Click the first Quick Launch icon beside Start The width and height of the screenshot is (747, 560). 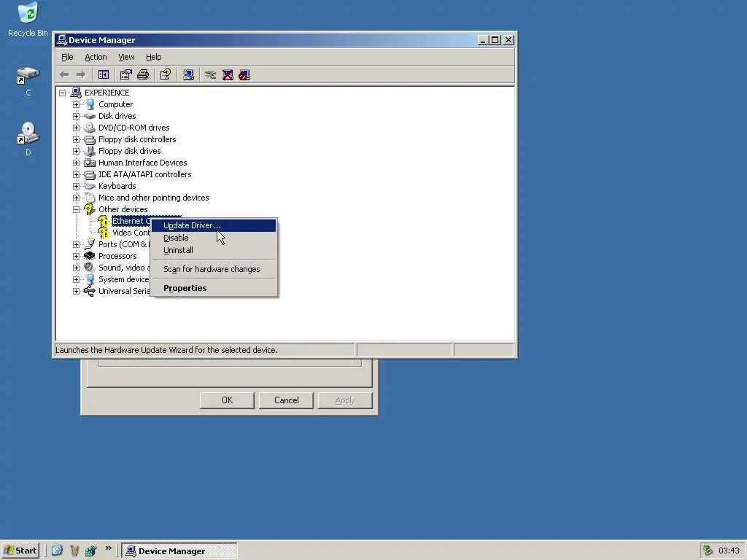coord(57,551)
